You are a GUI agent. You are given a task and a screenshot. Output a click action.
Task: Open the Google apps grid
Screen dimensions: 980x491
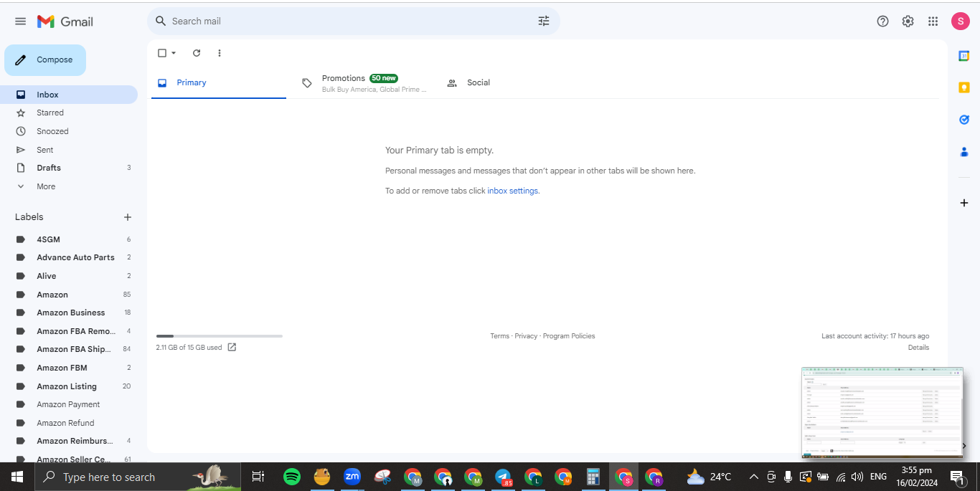(x=933, y=22)
